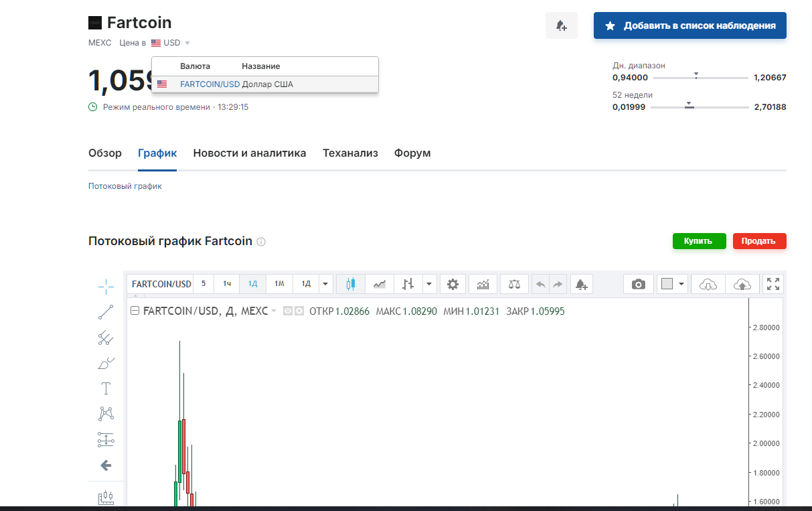This screenshot has width=812, height=511.
Task: Open the MEXC legend dropdown arrow
Action: (x=274, y=311)
